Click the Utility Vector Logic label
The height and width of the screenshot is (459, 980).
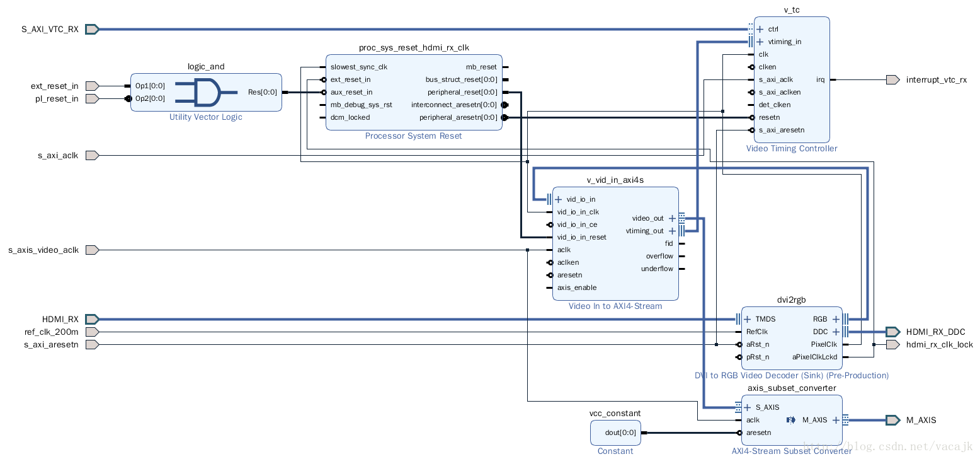coord(206,117)
